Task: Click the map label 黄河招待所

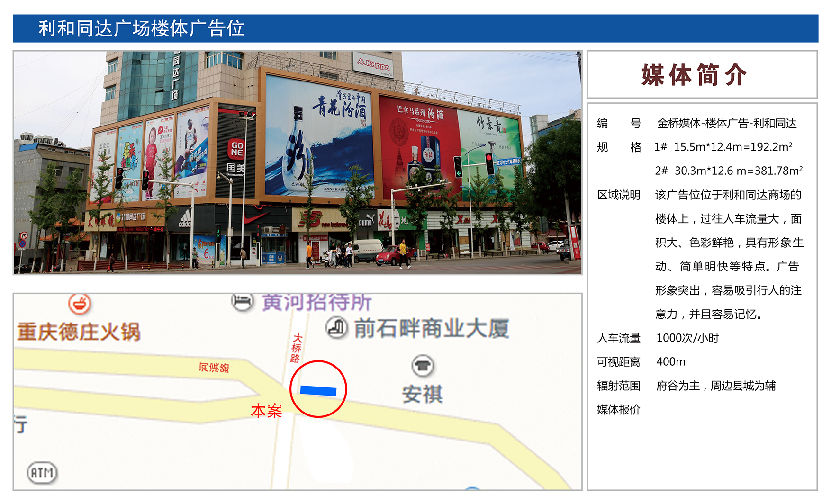Action: tap(317, 302)
